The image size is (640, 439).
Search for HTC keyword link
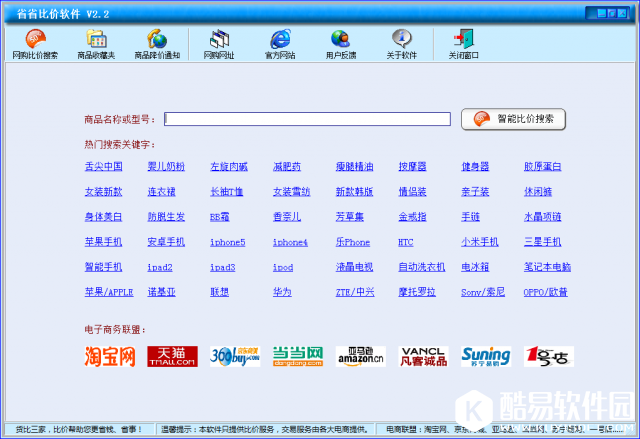coord(406,242)
